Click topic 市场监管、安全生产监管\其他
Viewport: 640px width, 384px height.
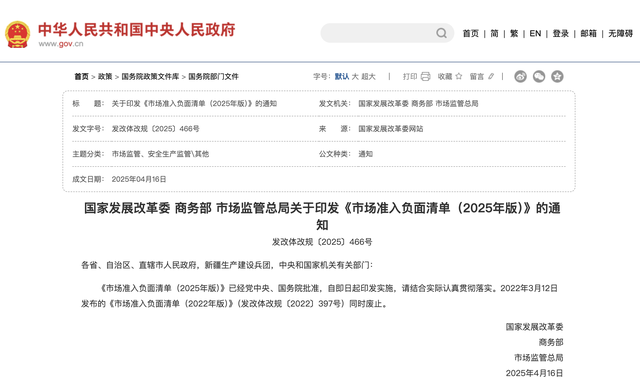point(160,154)
